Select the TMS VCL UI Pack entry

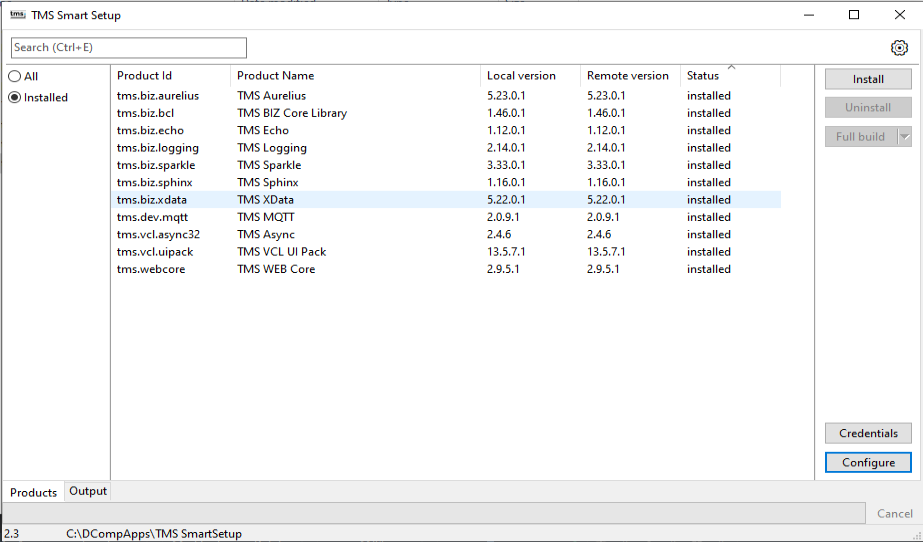(281, 252)
